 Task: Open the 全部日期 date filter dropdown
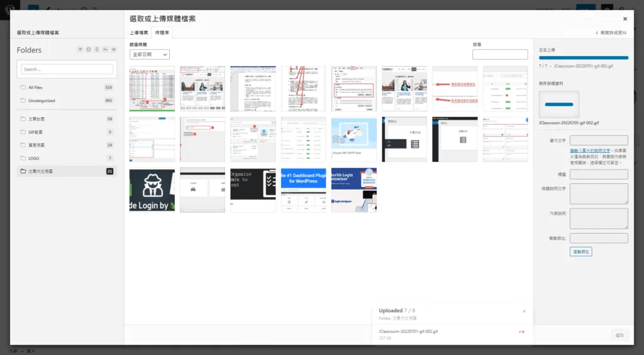point(150,54)
